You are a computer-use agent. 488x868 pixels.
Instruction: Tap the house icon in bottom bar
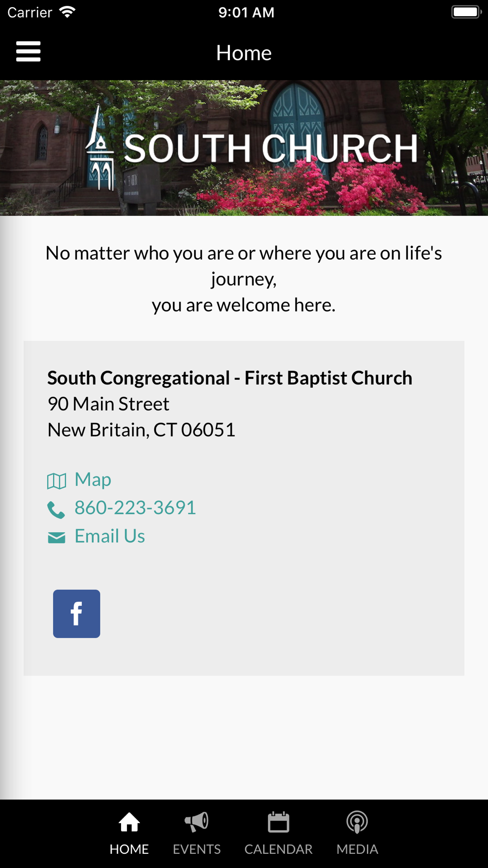pos(129,822)
